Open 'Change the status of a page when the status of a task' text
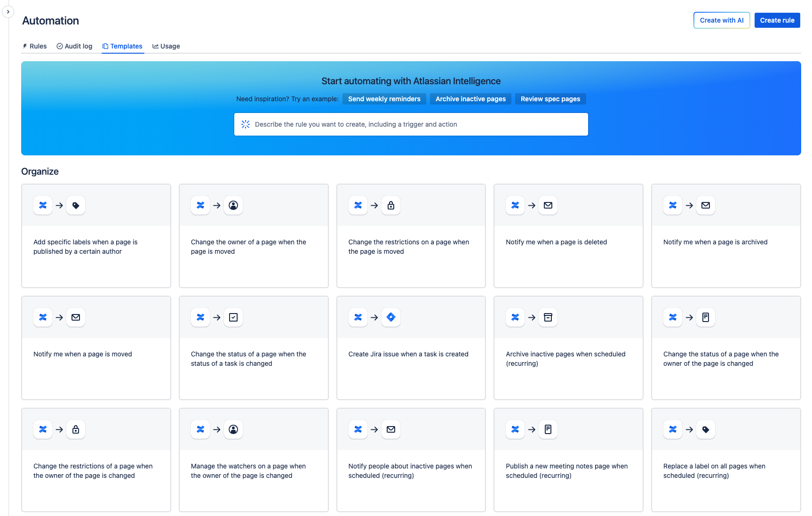The width and height of the screenshot is (812, 516). (x=248, y=359)
